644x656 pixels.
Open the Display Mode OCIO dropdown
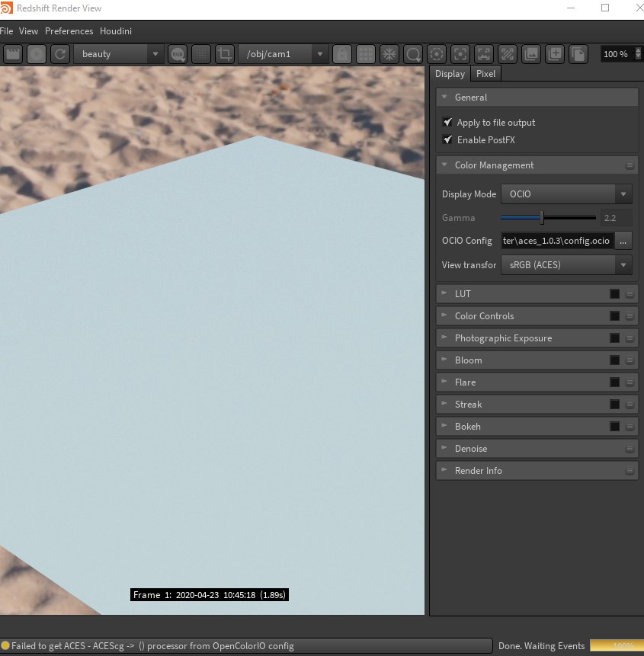[x=566, y=194]
